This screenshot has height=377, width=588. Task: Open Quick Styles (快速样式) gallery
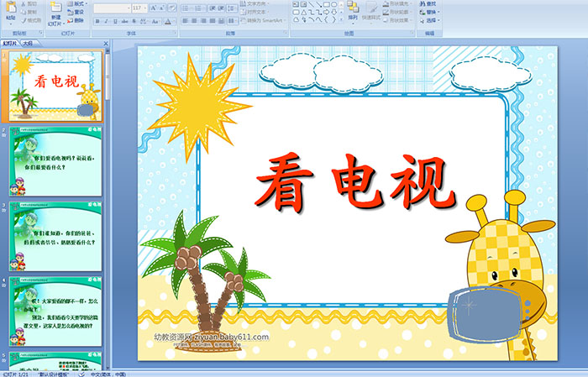[371, 13]
